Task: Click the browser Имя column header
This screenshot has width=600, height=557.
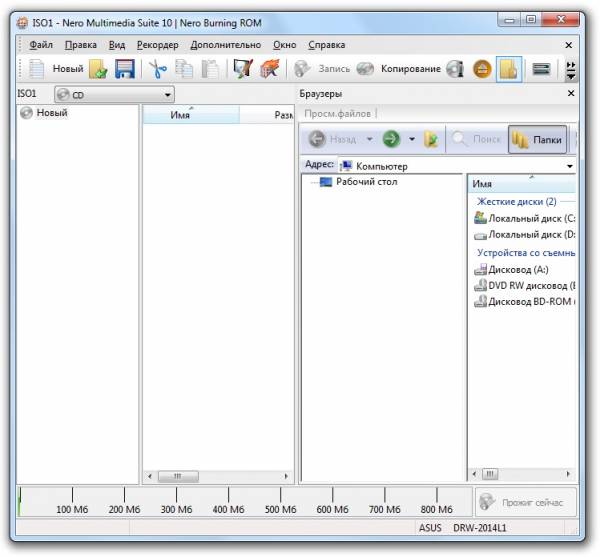Action: click(x=522, y=184)
